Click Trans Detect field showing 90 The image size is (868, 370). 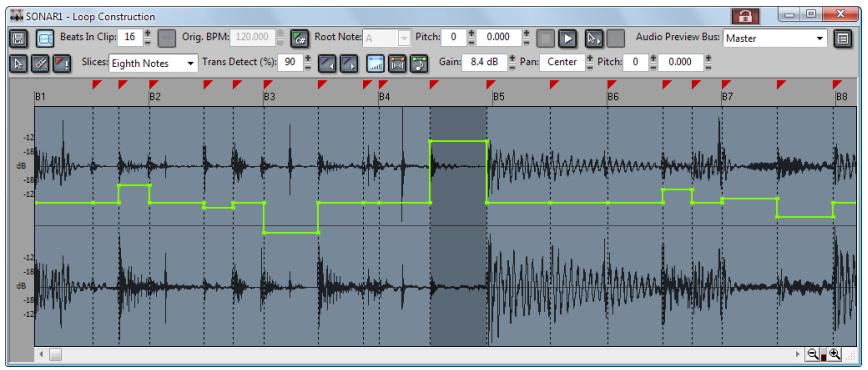290,63
